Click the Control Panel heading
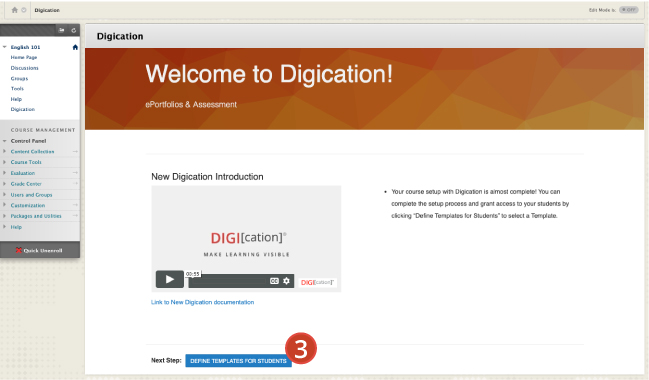The width and height of the screenshot is (649, 380). click(29, 141)
